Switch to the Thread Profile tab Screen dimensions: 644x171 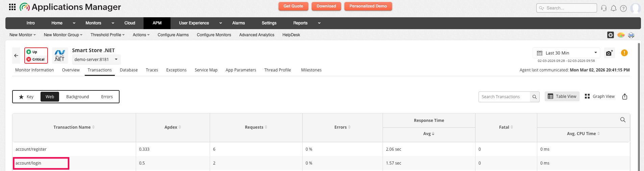coord(278,70)
